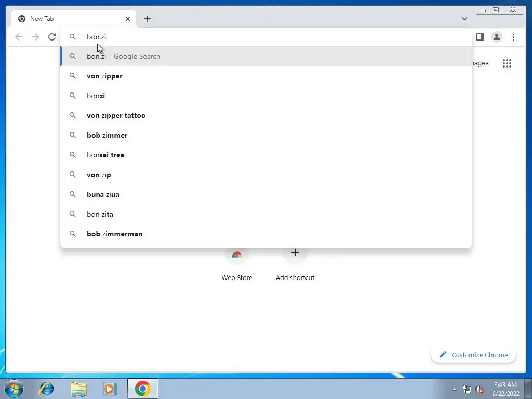This screenshot has height=399, width=532.
Task: Reload the page with the refresh icon
Action: (52, 37)
